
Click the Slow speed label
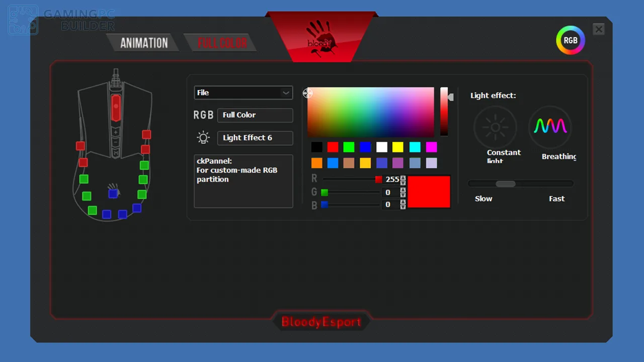(484, 199)
